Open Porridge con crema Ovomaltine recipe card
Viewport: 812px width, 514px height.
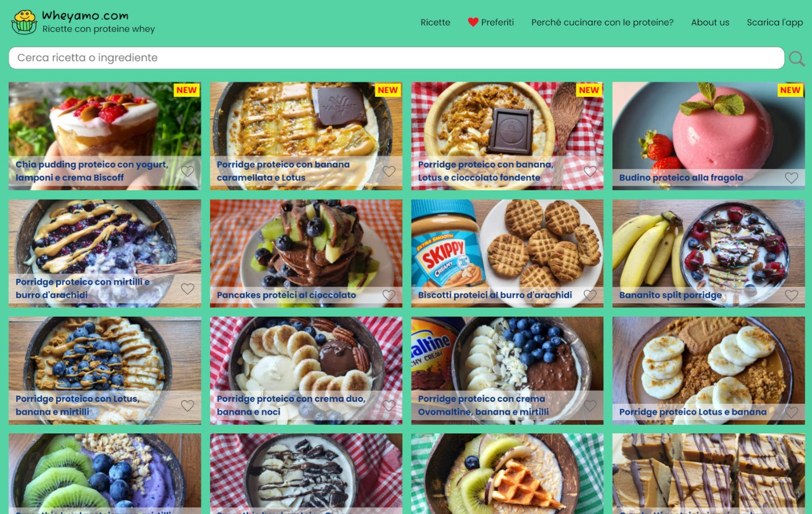(x=507, y=370)
